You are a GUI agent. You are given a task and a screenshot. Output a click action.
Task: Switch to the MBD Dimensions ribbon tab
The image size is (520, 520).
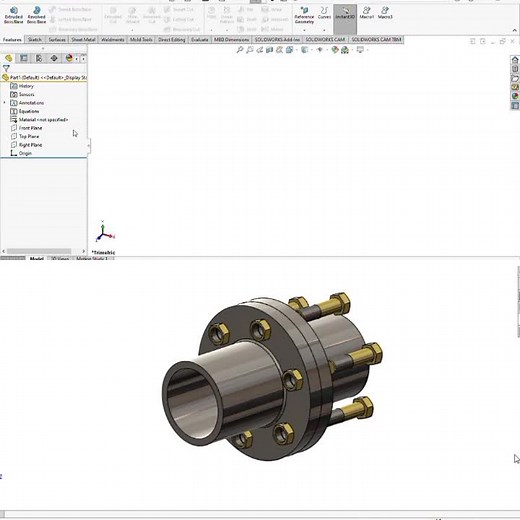(x=231, y=40)
